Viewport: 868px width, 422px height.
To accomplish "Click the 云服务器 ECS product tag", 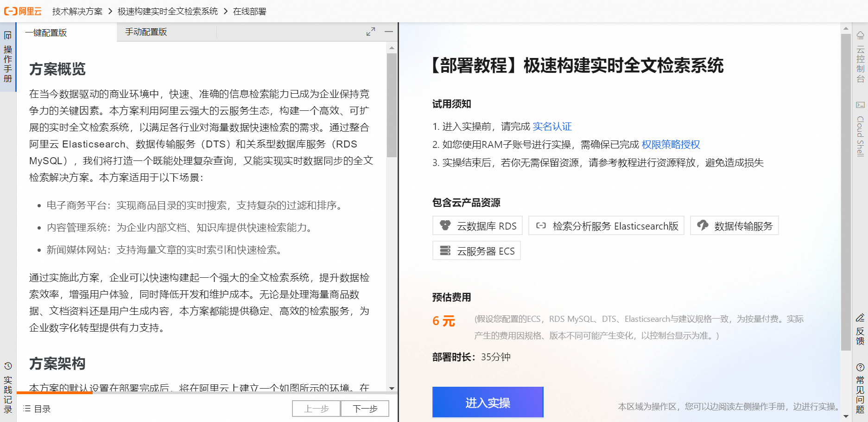I will [476, 251].
